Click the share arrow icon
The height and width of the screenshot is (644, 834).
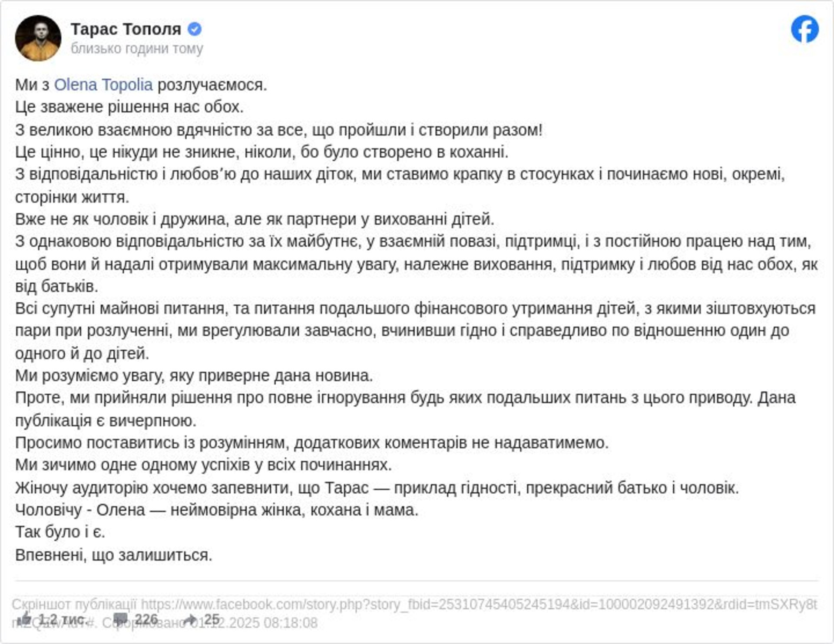click(190, 620)
